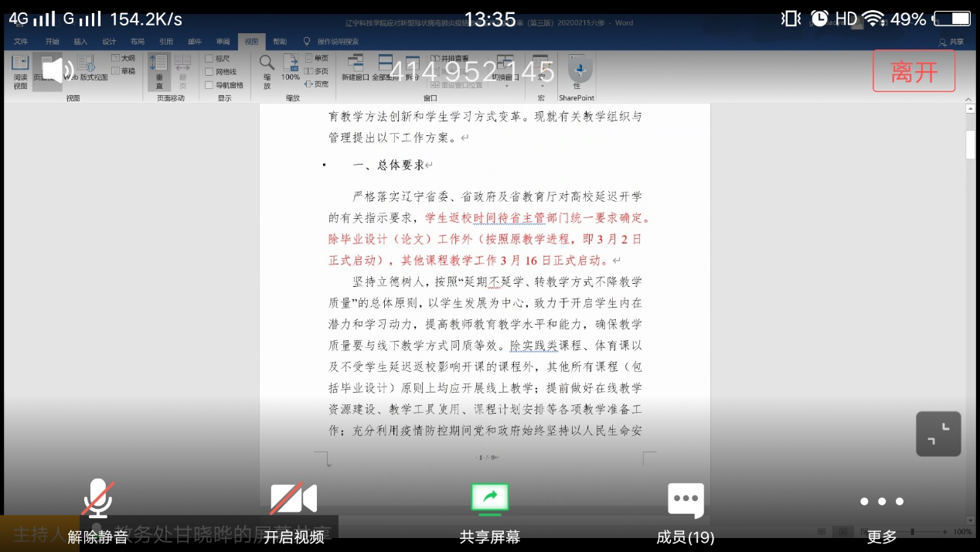Switch to the 审阅 ribbon tab

223,42
